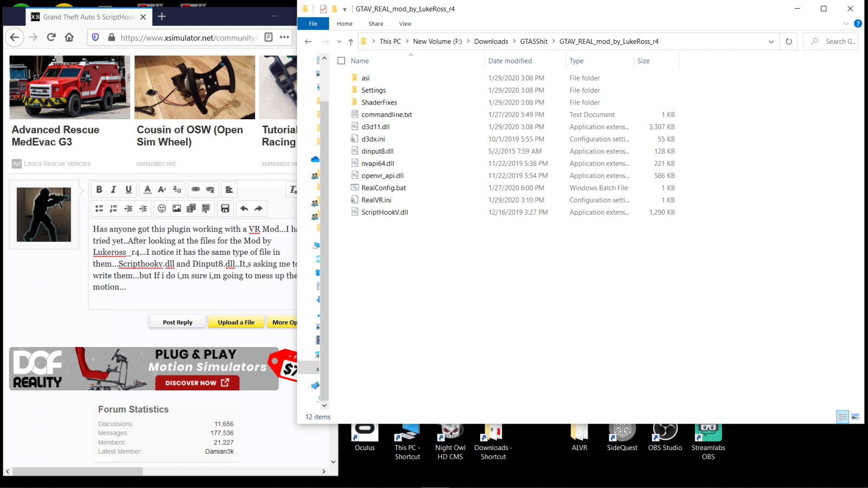Toggle reader view in the Firefox address bar
Viewport: 868px width, 488px height.
[x=269, y=37]
